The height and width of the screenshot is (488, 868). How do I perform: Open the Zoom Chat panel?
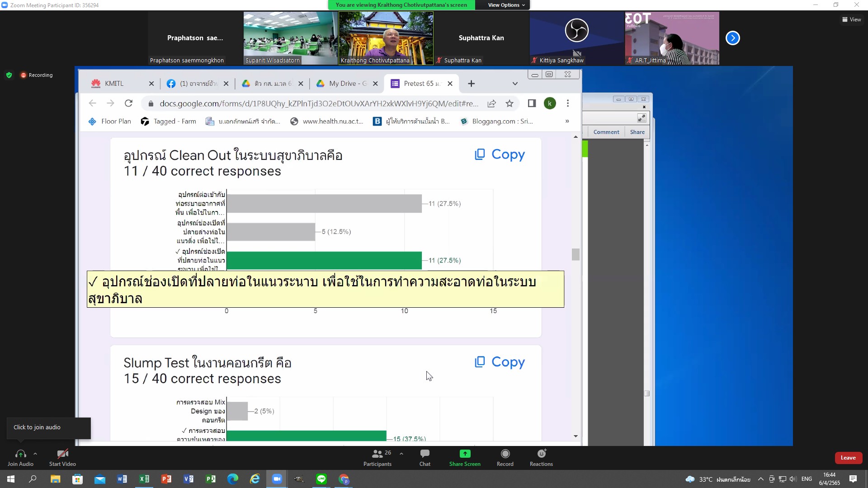[x=425, y=457]
